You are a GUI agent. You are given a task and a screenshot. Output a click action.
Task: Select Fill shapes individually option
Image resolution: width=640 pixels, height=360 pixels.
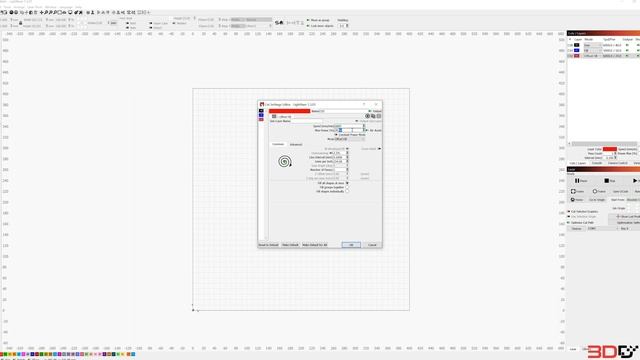pyautogui.click(x=347, y=191)
